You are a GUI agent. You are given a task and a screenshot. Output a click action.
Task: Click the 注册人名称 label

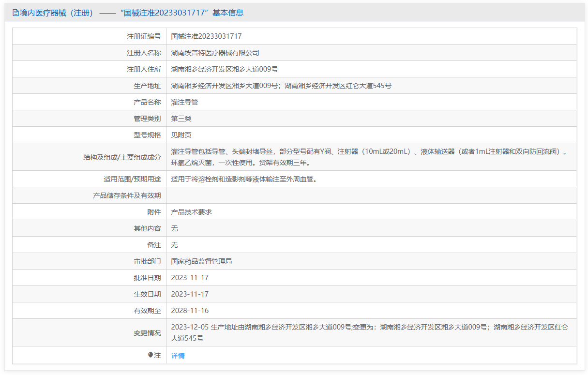144,53
